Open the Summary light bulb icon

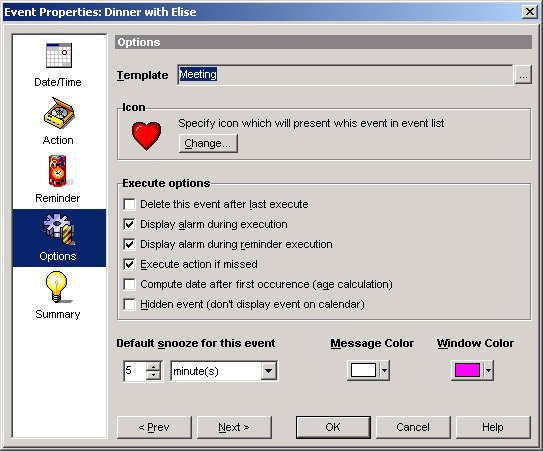[x=57, y=287]
